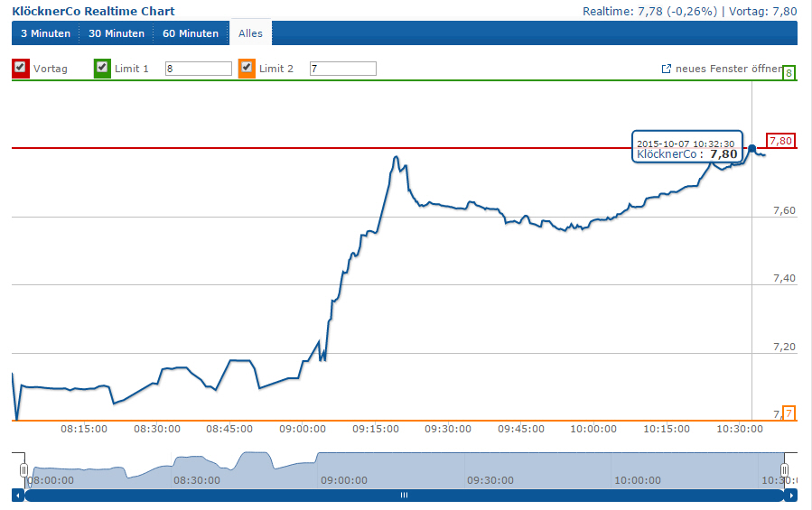Toggle the Limit 1 checkbox
This screenshot has width=812, height=510.
tap(102, 68)
